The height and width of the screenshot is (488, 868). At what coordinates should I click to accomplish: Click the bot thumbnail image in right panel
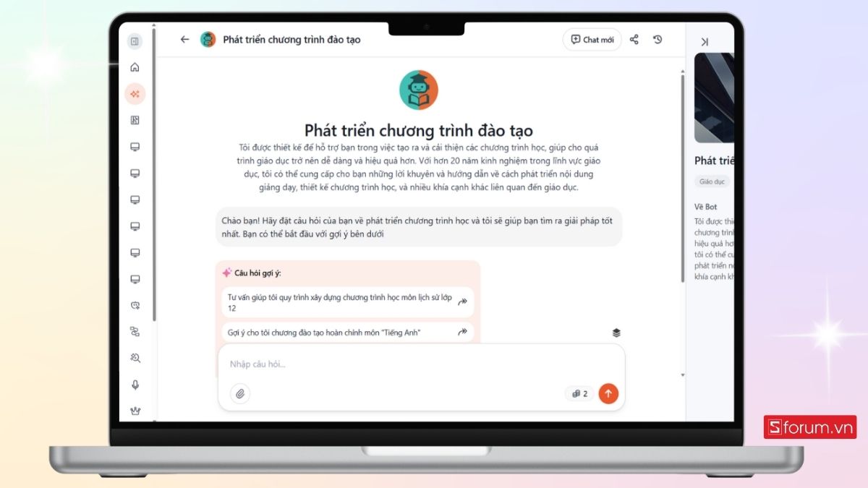pos(714,98)
